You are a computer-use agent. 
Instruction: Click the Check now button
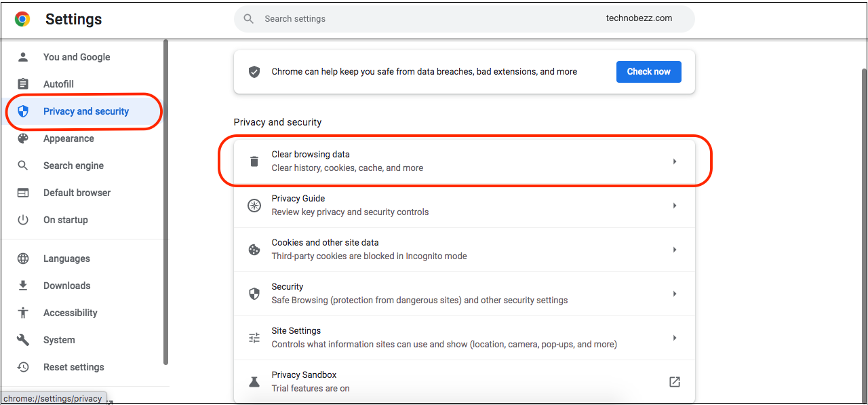(x=649, y=71)
